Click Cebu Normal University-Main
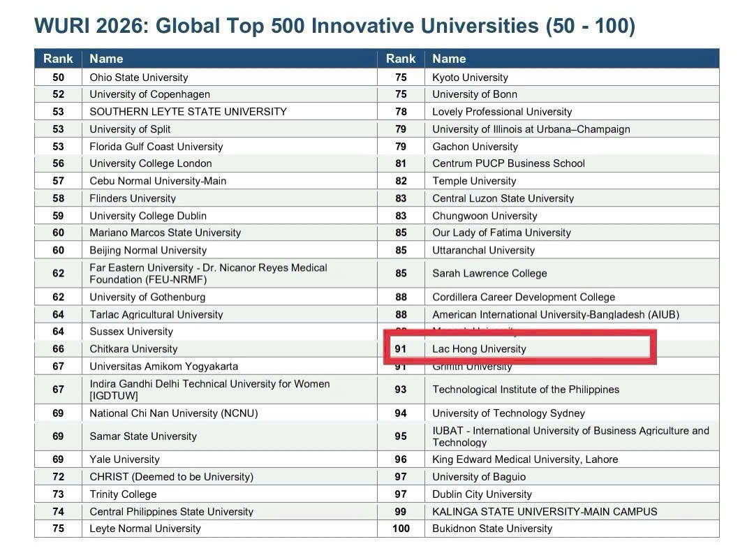 [x=158, y=181]
